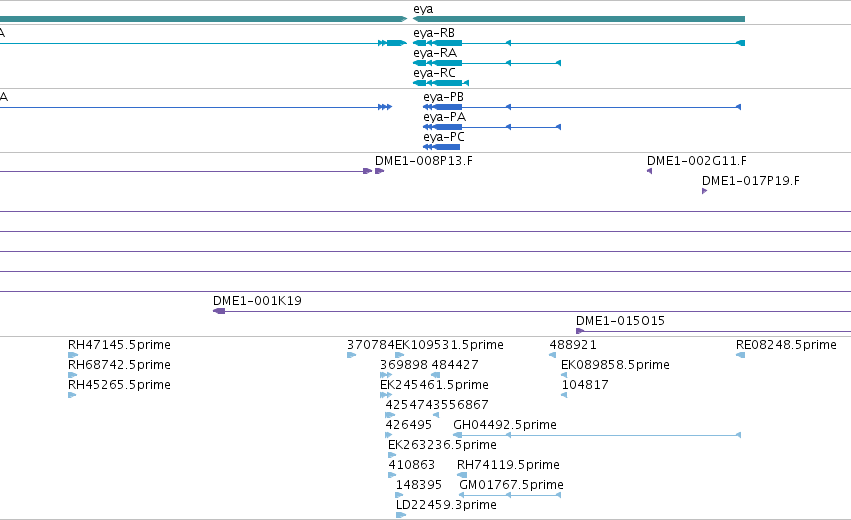
Task: Click the 484427 EST label
Action: [455, 365]
